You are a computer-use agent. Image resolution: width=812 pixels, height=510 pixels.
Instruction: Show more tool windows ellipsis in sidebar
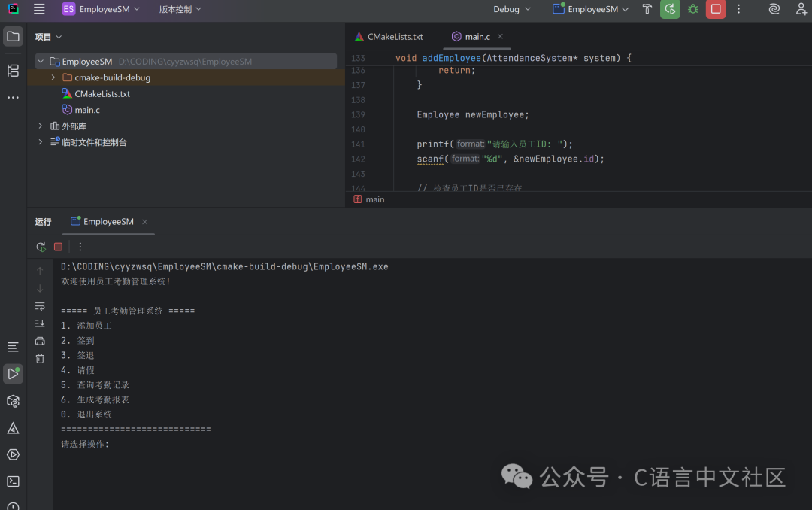pos(13,98)
